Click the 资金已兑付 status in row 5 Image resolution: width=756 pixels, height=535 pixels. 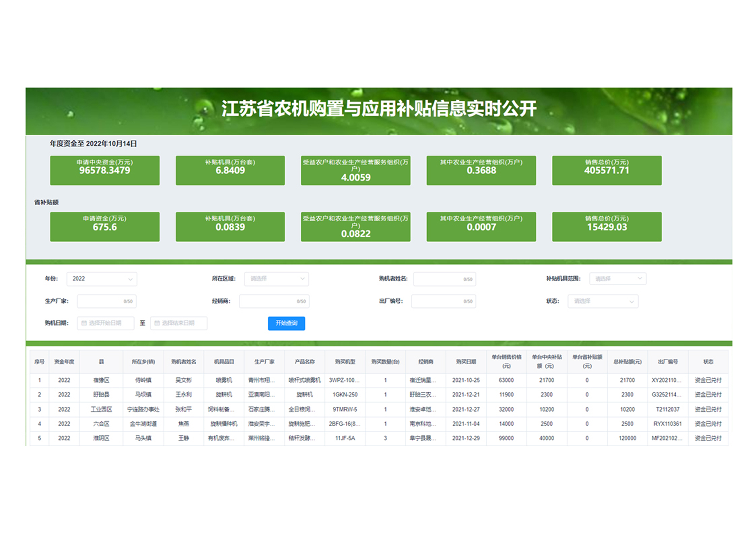click(x=708, y=438)
